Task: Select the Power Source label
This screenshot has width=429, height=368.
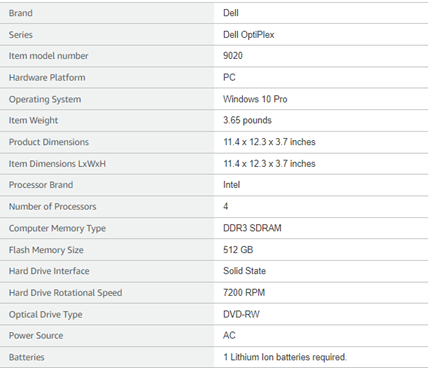Action: (x=36, y=335)
